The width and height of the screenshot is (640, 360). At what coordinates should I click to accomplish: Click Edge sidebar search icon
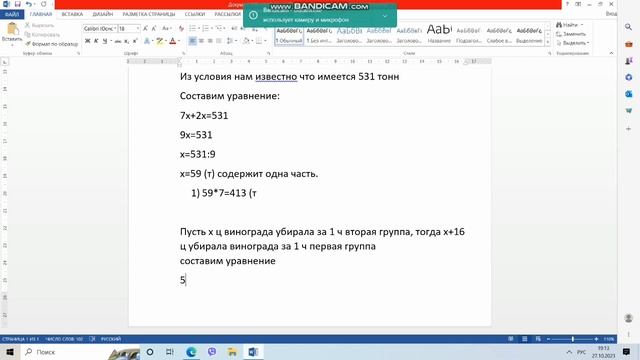pos(628,27)
